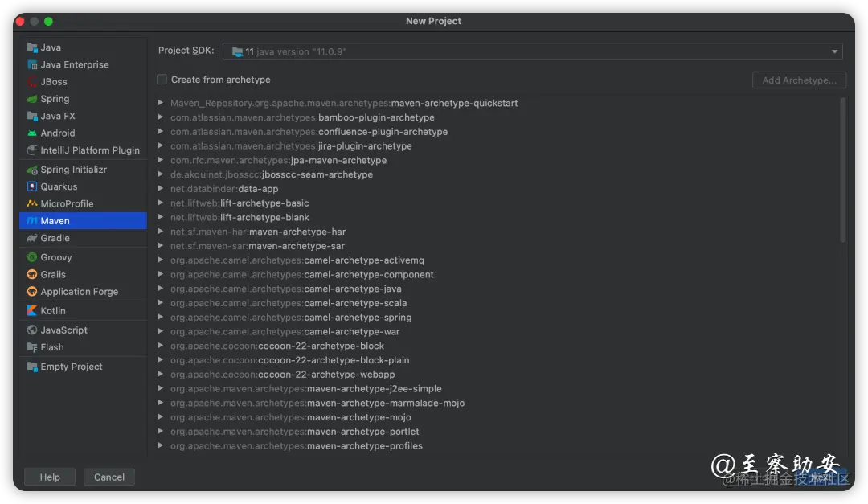Click the Java FX icon

[x=32, y=117]
